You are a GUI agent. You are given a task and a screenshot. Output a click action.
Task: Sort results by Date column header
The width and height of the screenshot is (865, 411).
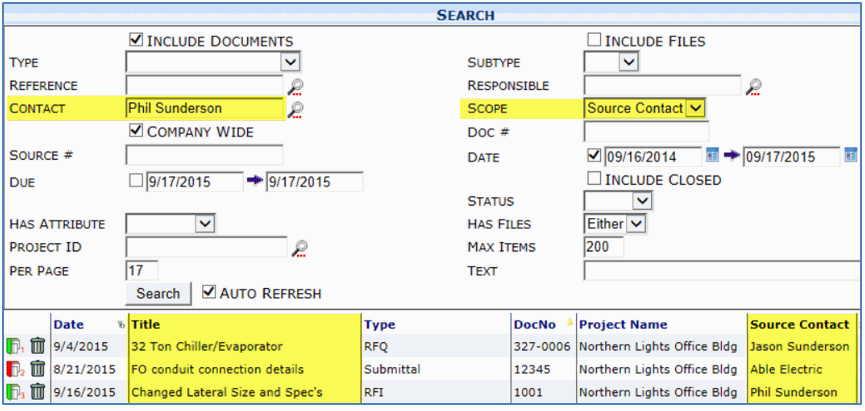click(x=68, y=325)
